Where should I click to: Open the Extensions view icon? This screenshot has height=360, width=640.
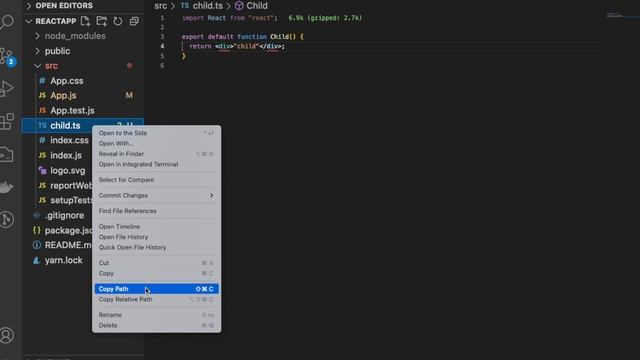tap(7, 122)
